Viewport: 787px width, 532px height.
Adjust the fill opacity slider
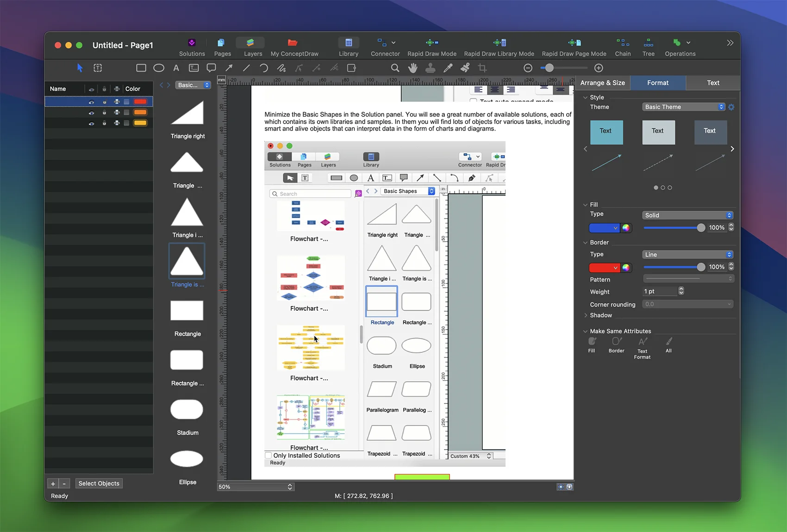click(674, 228)
